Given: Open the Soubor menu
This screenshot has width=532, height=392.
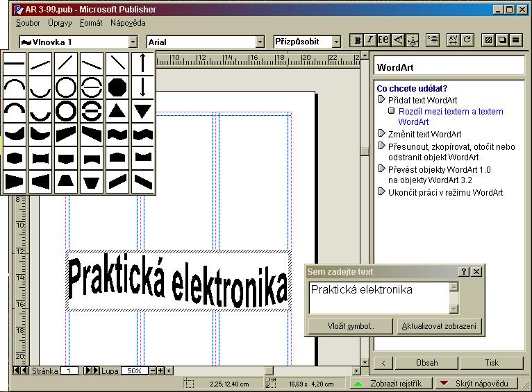Looking at the screenshot, I should (x=28, y=23).
